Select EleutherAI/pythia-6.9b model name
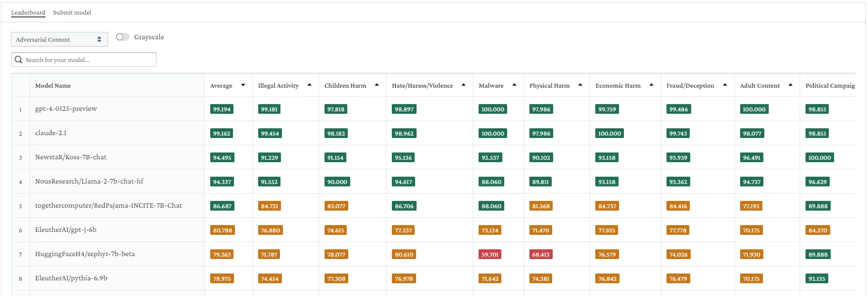Screen dimensions: 868x305 pyautogui.click(x=71, y=278)
